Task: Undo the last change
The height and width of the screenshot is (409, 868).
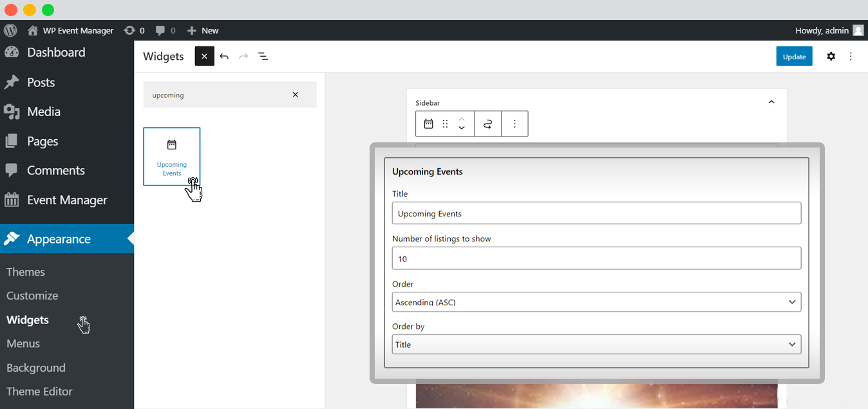Action: click(x=224, y=57)
